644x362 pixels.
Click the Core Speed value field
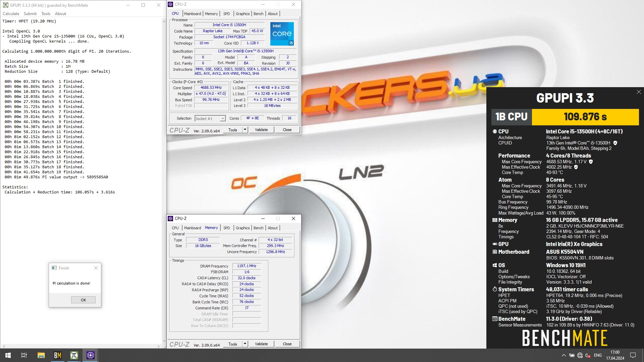(211, 88)
